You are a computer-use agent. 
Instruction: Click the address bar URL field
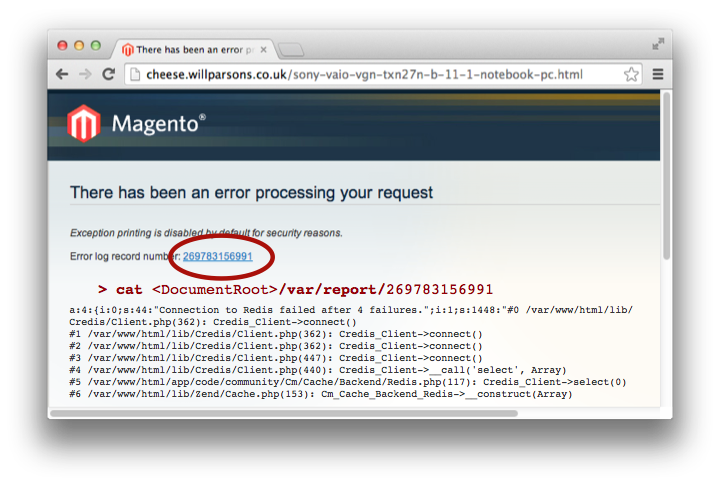pyautogui.click(x=384, y=74)
